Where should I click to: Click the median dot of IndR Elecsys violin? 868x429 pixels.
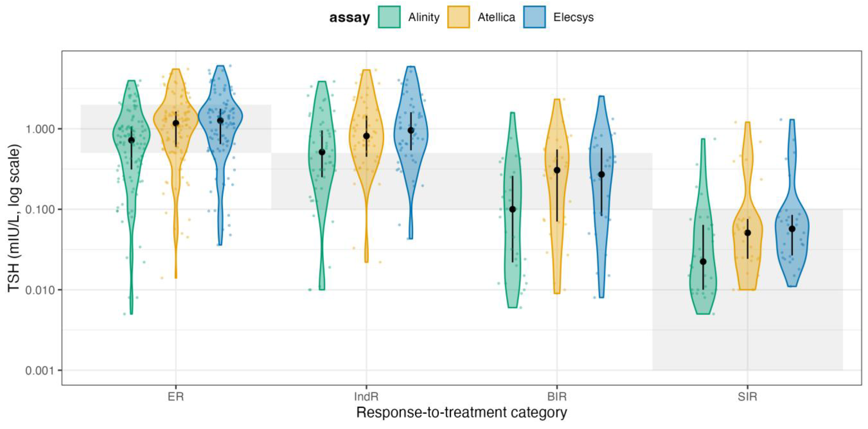click(x=411, y=130)
